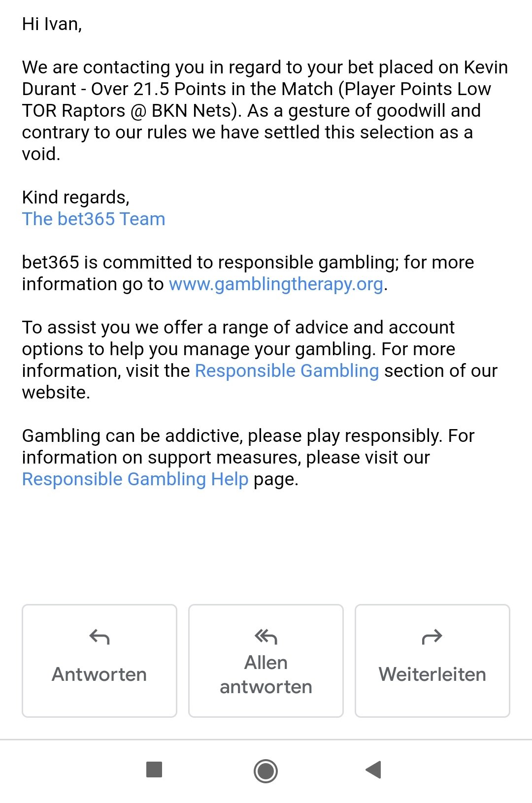532x803 pixels.
Task: Follow the Responsible Gambling section link
Action: point(287,371)
